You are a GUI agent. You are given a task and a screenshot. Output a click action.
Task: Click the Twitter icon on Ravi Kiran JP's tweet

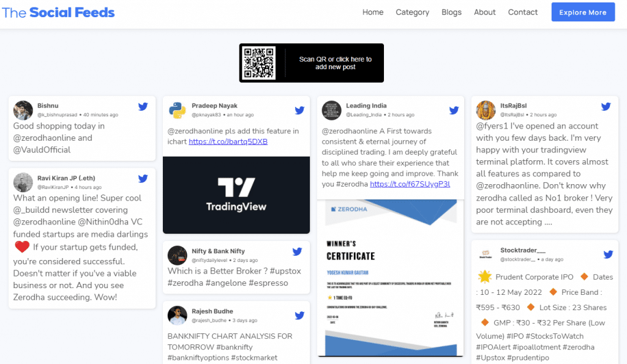[x=143, y=178]
